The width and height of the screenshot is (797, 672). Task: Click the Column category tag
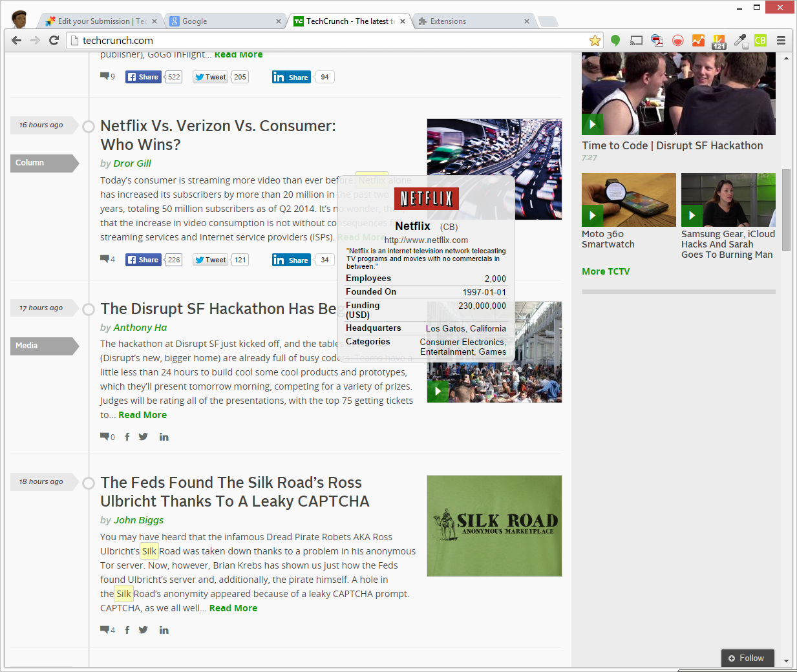click(x=45, y=163)
